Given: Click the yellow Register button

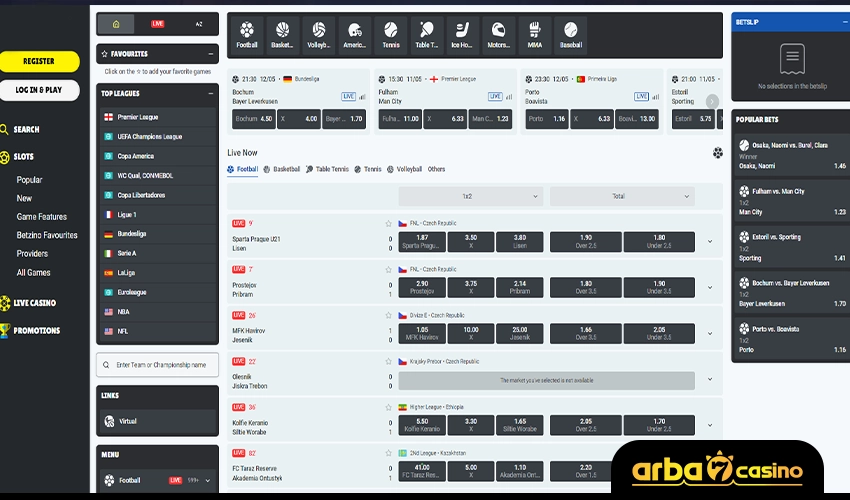Looking at the screenshot, I should (39, 61).
